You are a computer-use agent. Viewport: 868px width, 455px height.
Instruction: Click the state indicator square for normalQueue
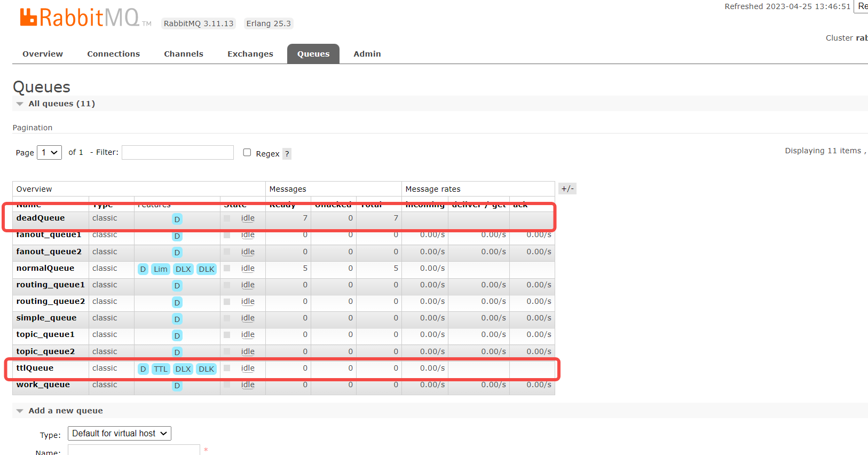(x=227, y=268)
